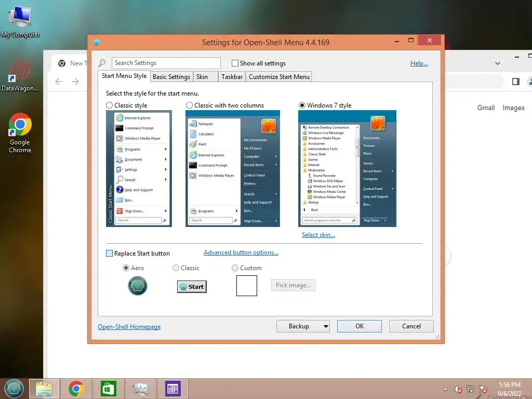Click the Open-Shell shell icon in title bar
This screenshot has height=399, width=532.
point(97,43)
